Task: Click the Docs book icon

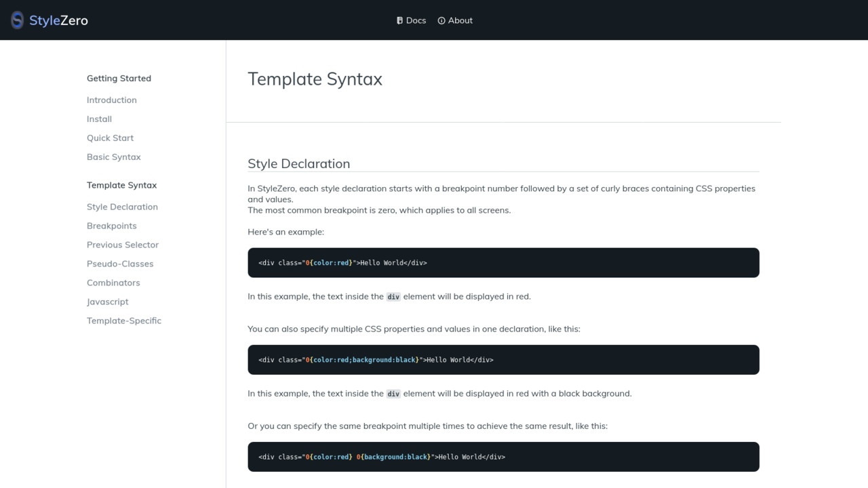Action: 399,20
